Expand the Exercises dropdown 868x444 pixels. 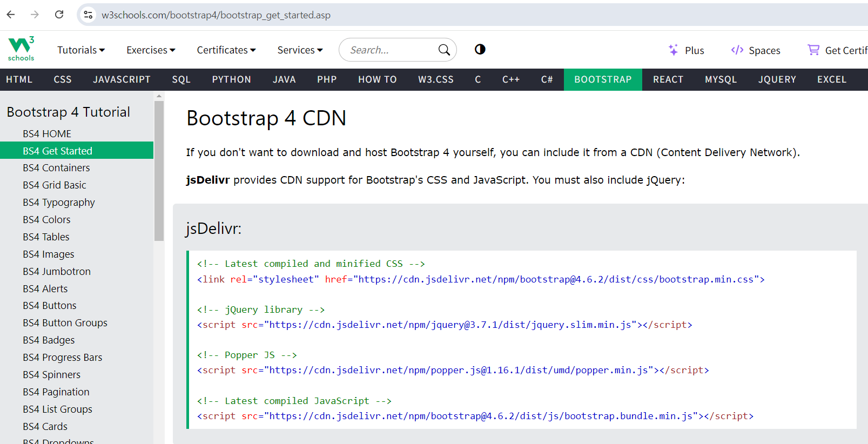(151, 50)
